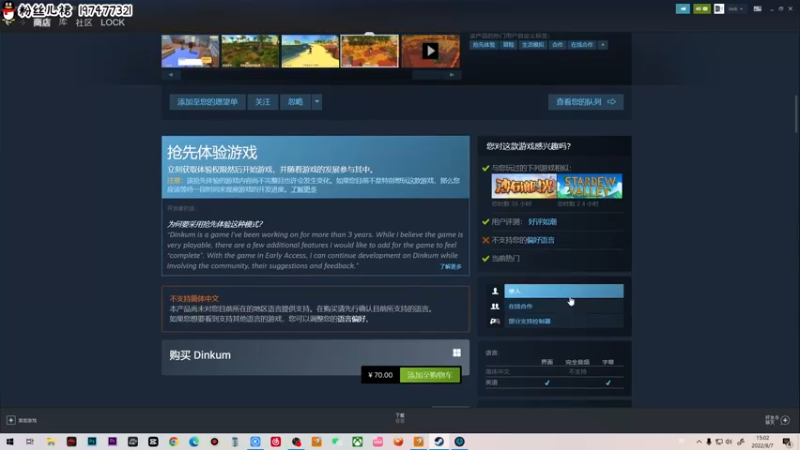800x450 pixels.
Task: Open the 社区 (Community) tab
Action: (84, 22)
